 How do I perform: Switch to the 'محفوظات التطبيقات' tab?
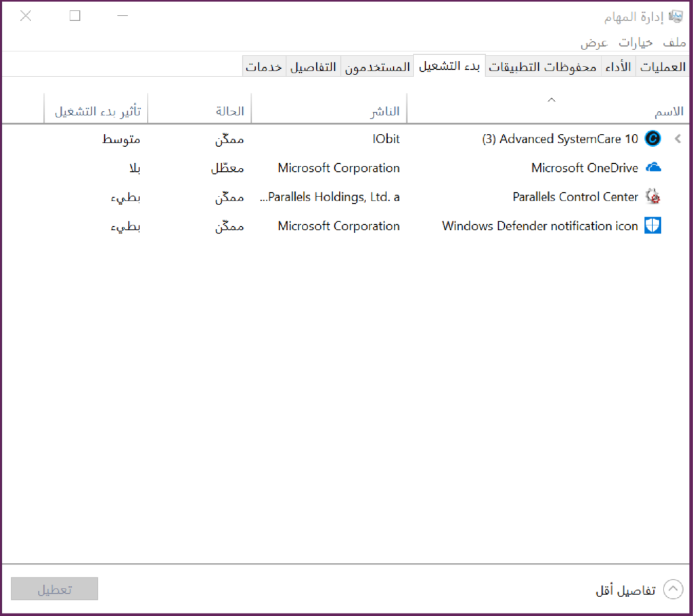[543, 66]
